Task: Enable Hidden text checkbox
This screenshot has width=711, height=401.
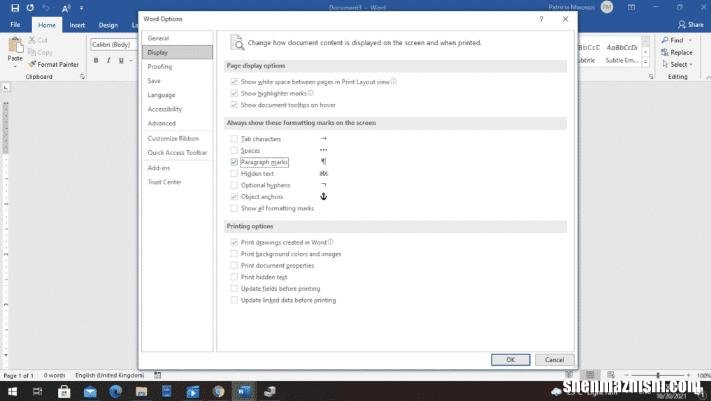Action: point(234,174)
